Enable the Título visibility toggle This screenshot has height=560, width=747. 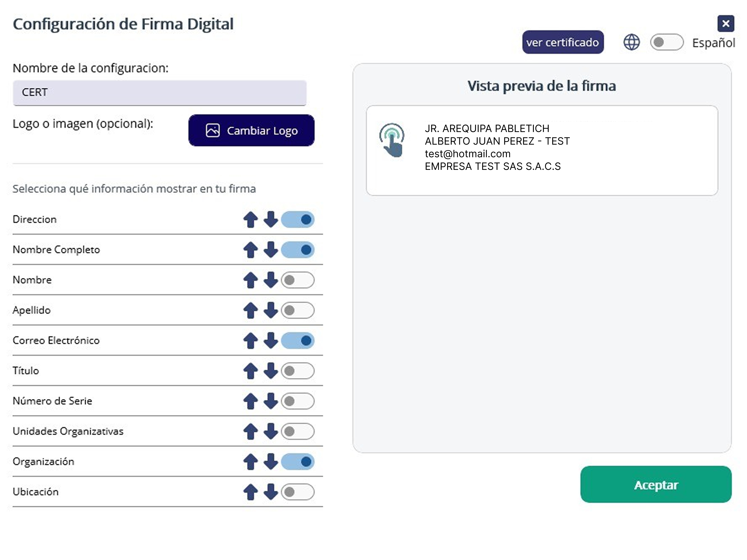(298, 371)
